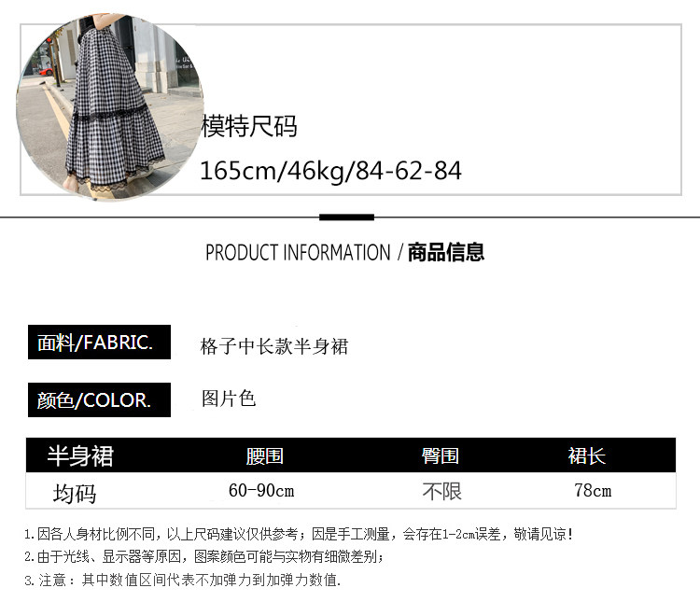
Task: Click the hip value 不限
Action: click(x=442, y=491)
